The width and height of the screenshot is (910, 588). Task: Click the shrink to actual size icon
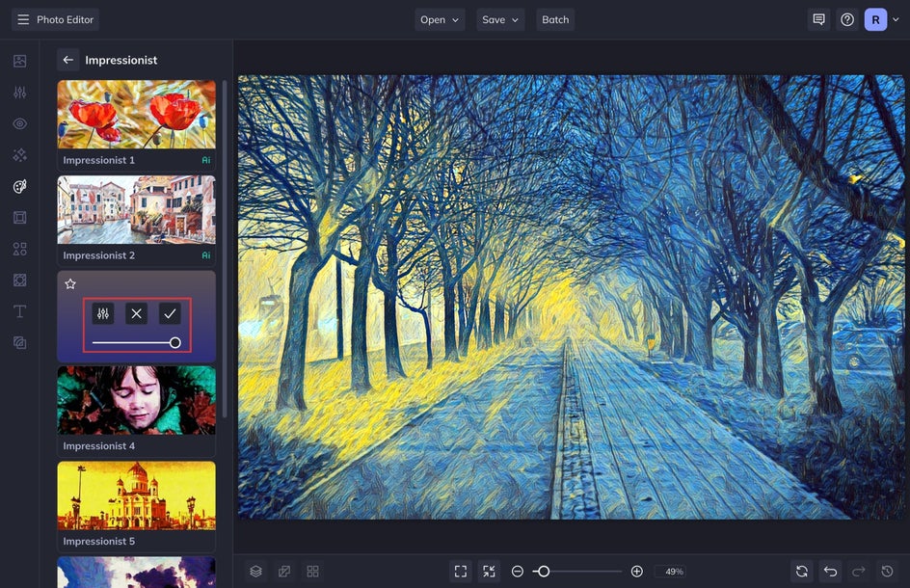(490, 572)
